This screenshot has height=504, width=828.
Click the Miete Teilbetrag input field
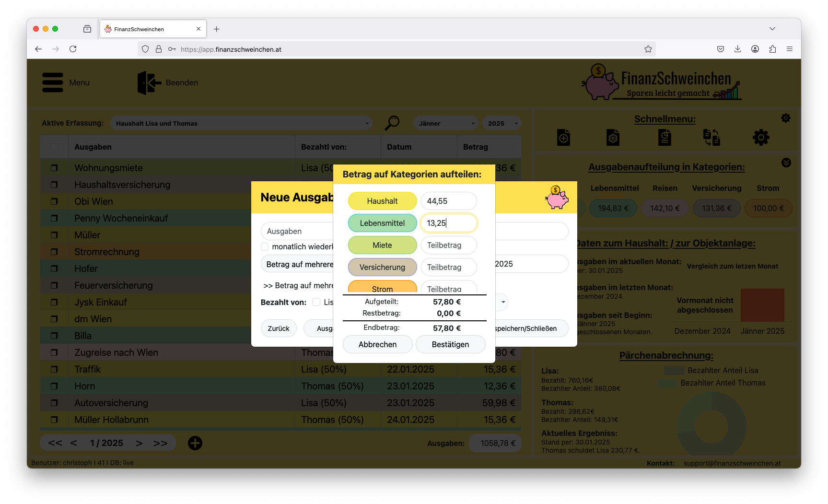coord(449,245)
